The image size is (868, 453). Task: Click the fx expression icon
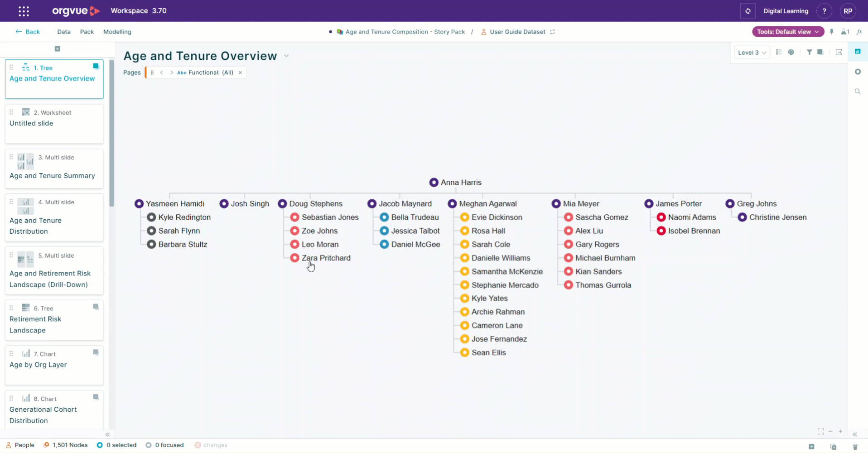coord(859,32)
